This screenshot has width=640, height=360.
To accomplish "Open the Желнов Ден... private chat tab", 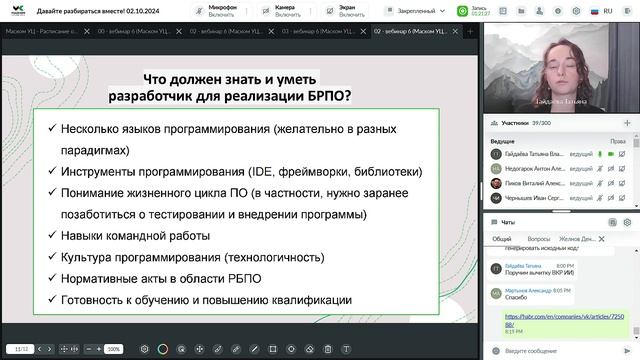I will [577, 239].
